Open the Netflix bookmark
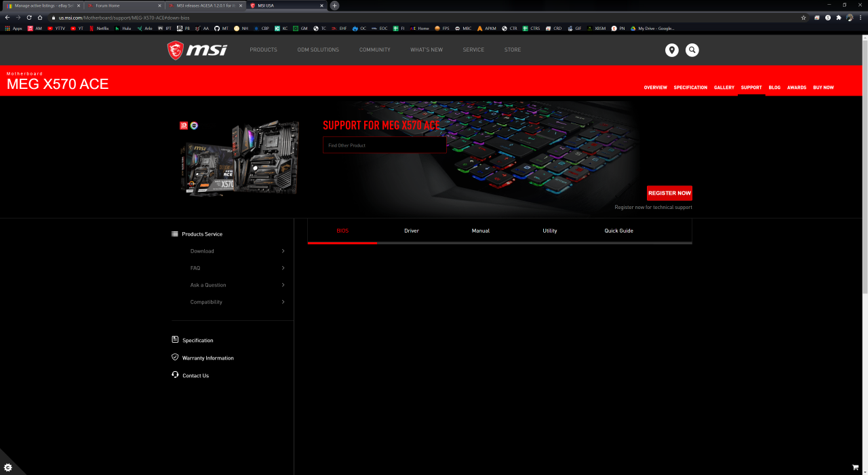 [x=99, y=28]
